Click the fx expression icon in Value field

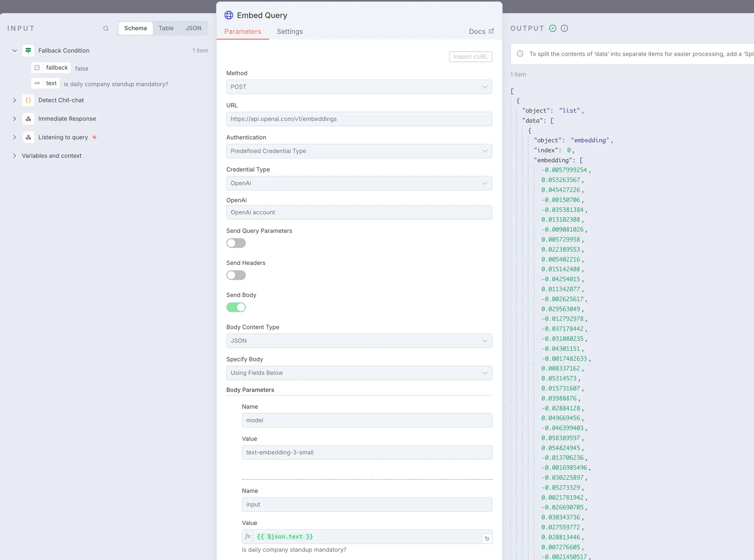point(247,536)
